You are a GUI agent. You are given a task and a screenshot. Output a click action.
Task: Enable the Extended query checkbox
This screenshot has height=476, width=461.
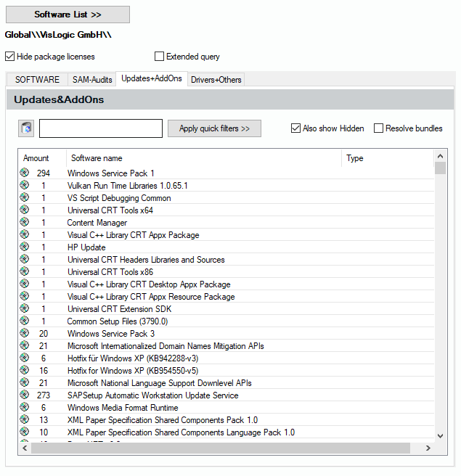point(160,57)
